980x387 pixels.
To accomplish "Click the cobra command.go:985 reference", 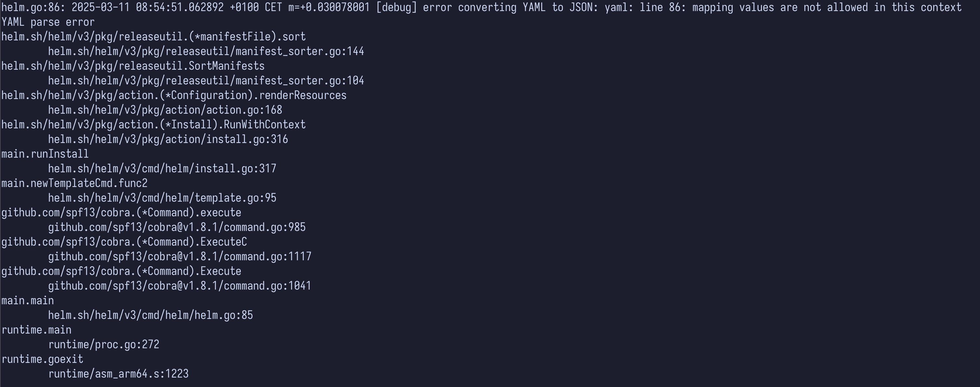I will tap(177, 227).
